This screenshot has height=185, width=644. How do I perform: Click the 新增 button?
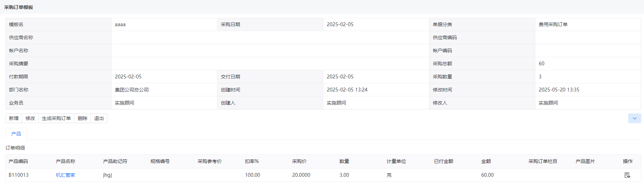[14, 118]
